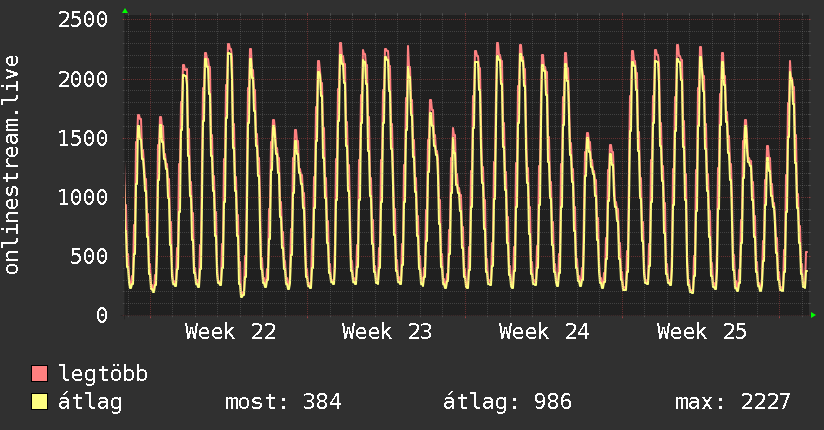Click the Week 22 axis label
This screenshot has width=824, height=430.
coord(230,332)
